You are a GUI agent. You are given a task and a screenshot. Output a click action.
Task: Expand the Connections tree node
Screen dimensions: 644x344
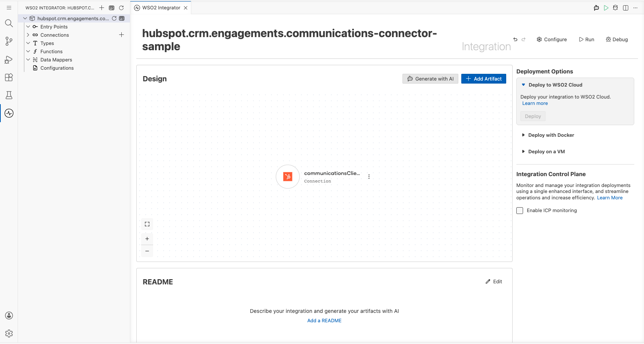[28, 35]
